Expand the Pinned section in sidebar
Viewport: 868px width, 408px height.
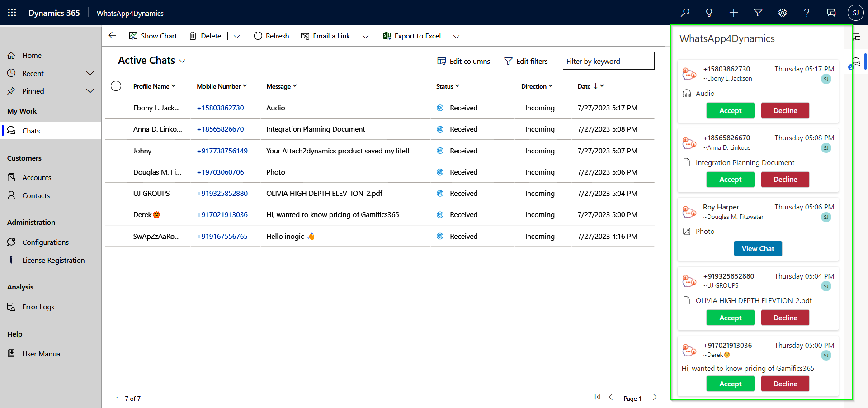[90, 91]
